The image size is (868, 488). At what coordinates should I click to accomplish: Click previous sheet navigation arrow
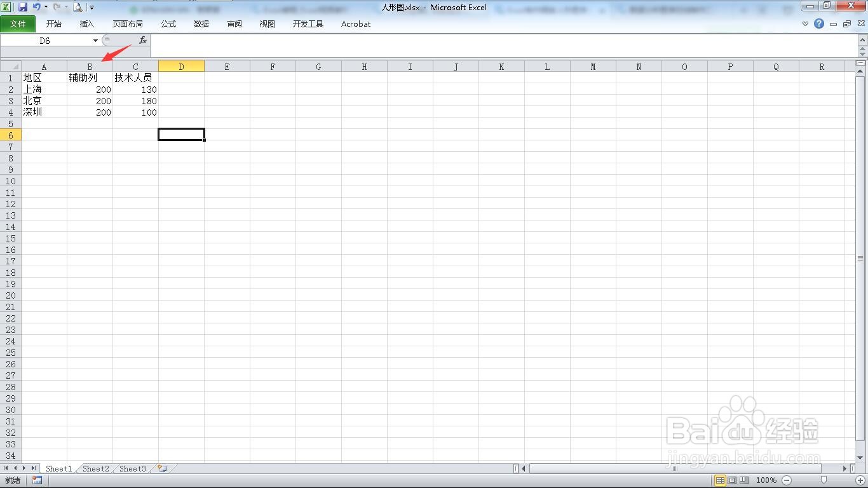coord(15,468)
